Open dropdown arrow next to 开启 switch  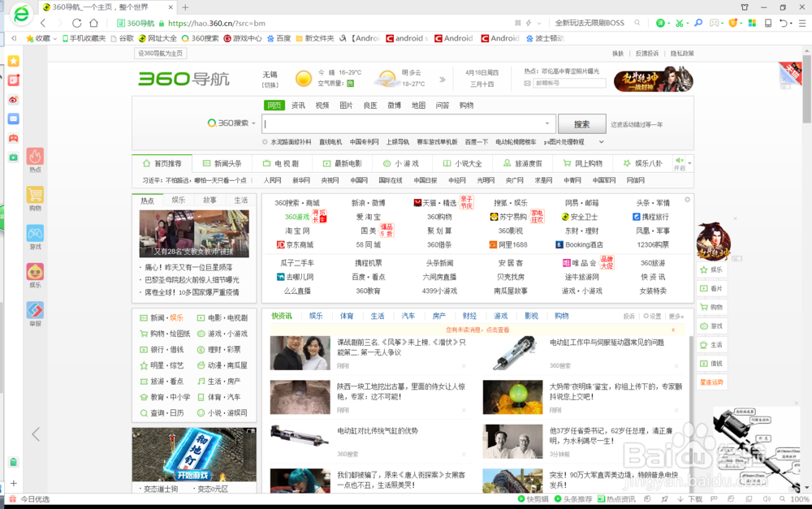point(689,164)
